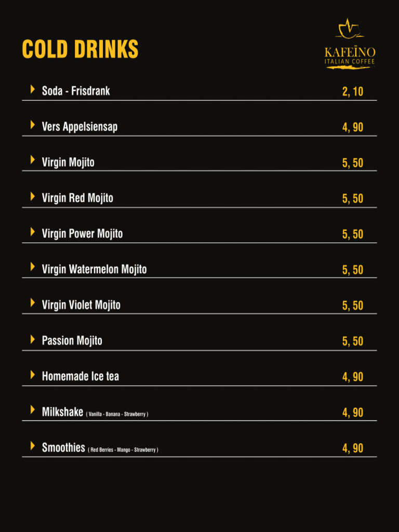Click the yellow arrow beside Virgin Mojito

point(33,160)
